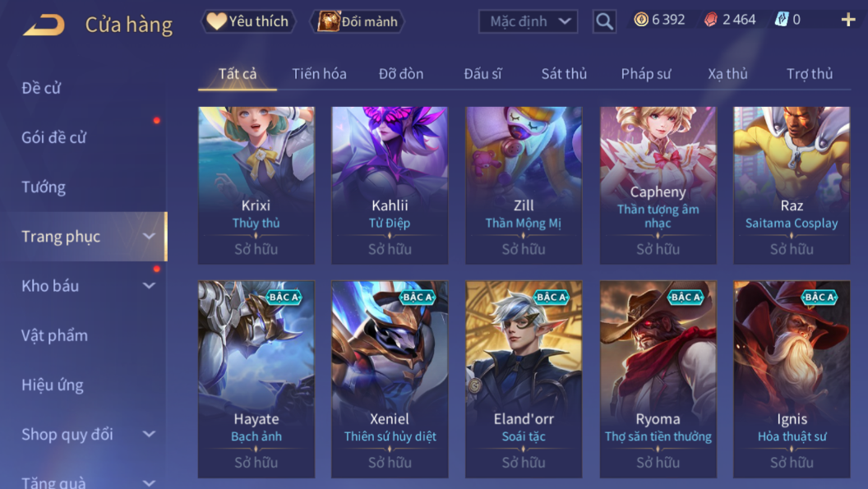This screenshot has height=489, width=868.
Task: Collapse the Trang phục sidebar section
Action: [149, 237]
